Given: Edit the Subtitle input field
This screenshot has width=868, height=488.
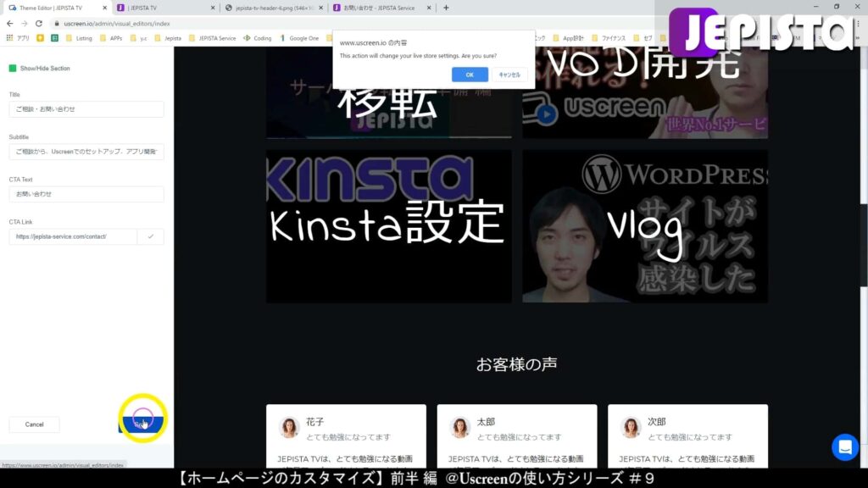Looking at the screenshot, I should coord(86,152).
